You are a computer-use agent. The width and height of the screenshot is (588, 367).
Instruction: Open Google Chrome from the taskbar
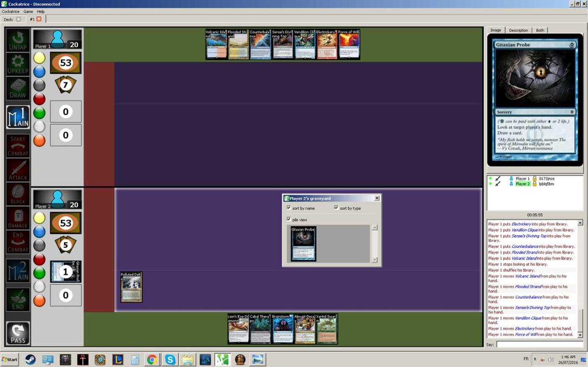coord(152,360)
